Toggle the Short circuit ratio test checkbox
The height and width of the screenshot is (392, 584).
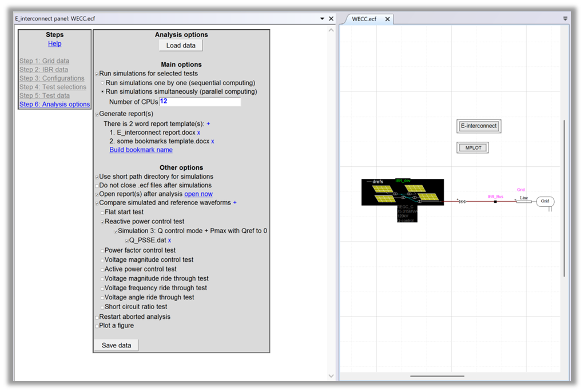[102, 307]
